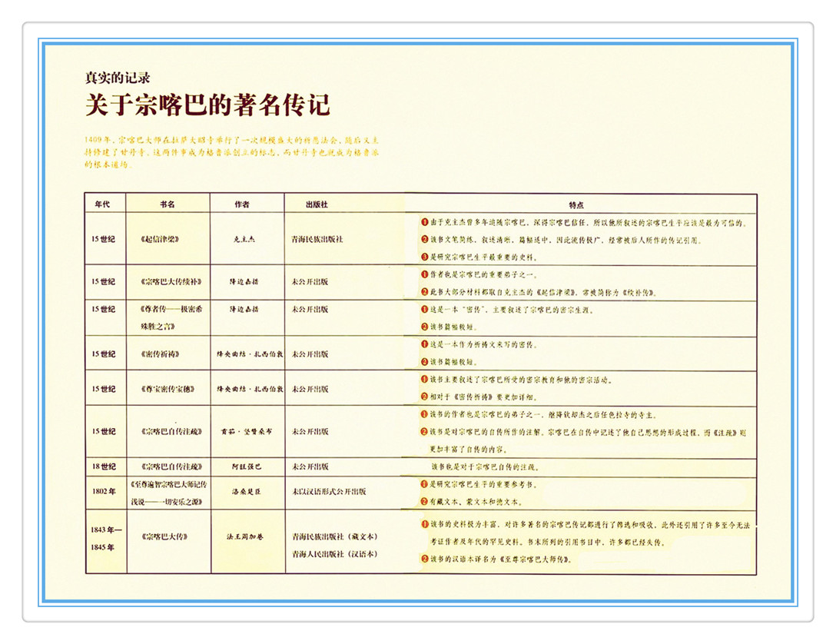Select the 特点 column header
Screen dimensions: 836x644
576,204
